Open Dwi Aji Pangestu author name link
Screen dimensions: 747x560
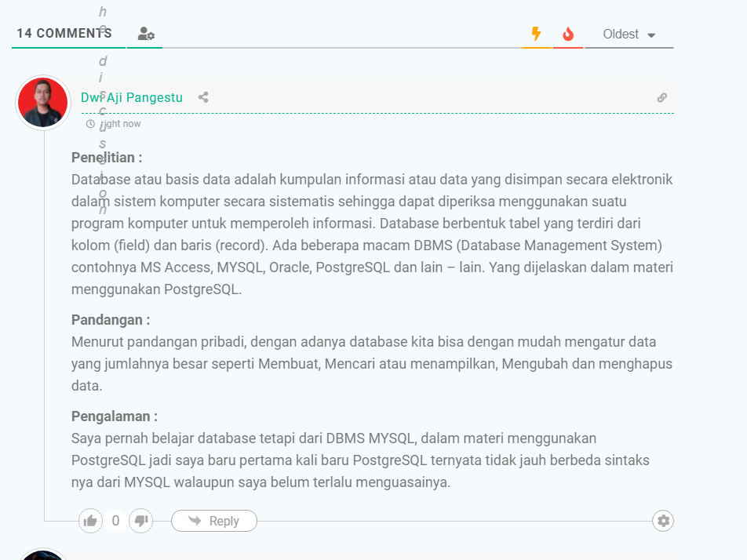coord(132,97)
